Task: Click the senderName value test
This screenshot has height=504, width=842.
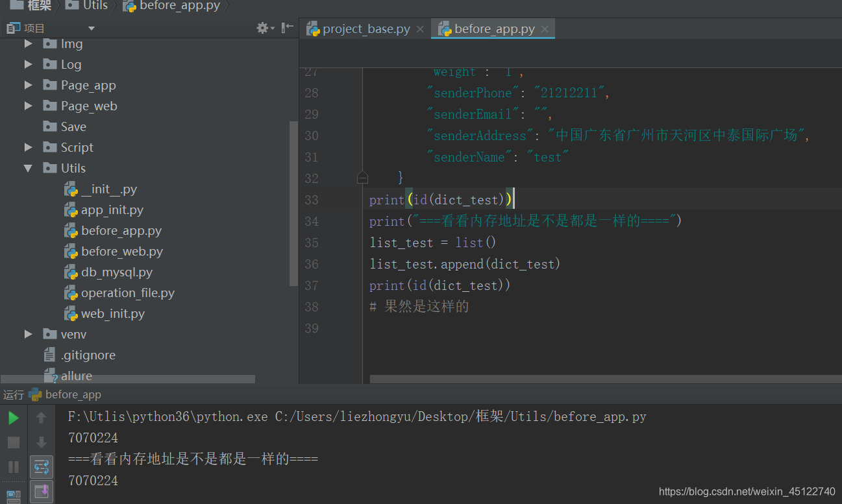Action: point(548,157)
